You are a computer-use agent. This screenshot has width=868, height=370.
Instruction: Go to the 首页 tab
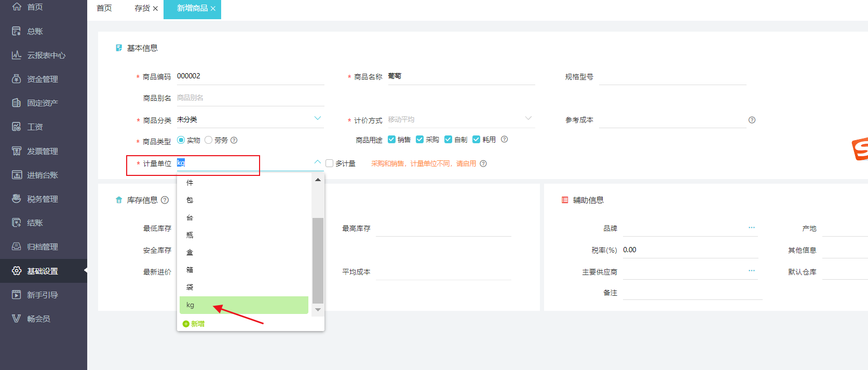pos(104,8)
